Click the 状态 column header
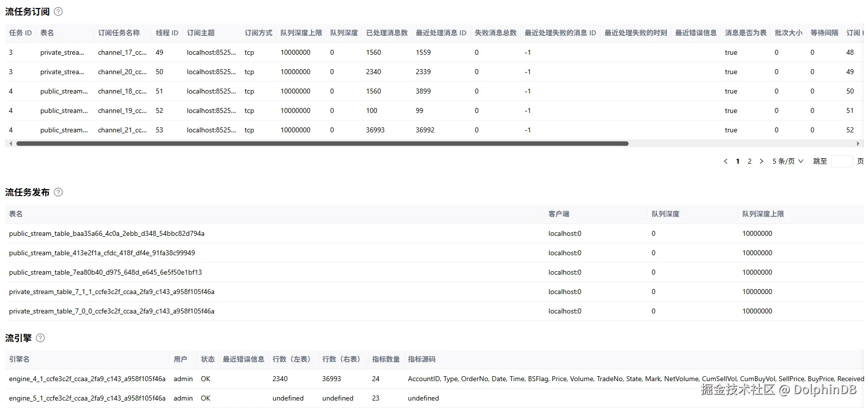Viewport: 868px width, 408px height. click(x=208, y=359)
